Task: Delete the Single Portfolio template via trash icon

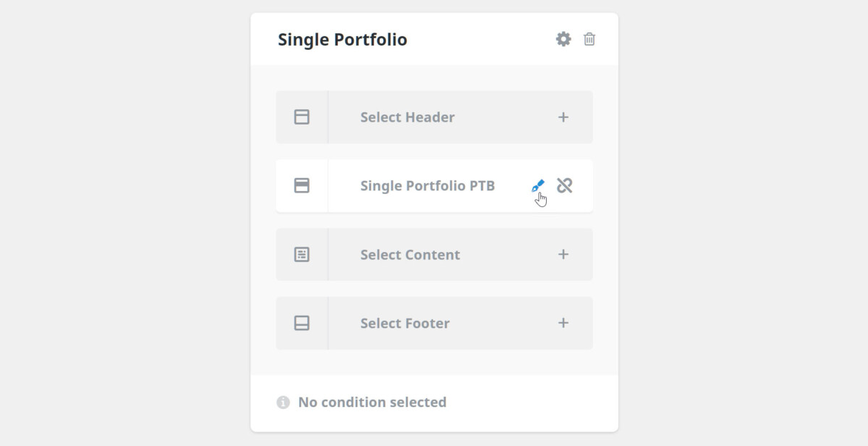Action: [x=590, y=40]
